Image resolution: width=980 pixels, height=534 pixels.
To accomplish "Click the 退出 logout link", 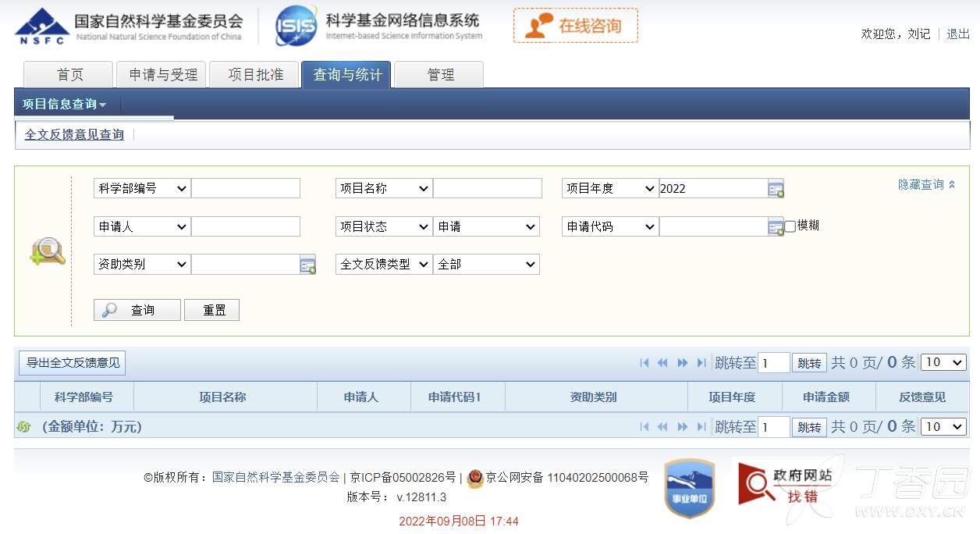I will click(x=957, y=34).
